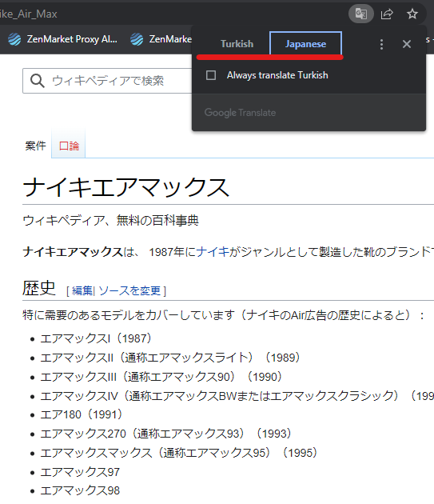Image resolution: width=434 pixels, height=504 pixels.
Task: Follow the ナイキ link in first sentence
Action: pyautogui.click(x=213, y=252)
